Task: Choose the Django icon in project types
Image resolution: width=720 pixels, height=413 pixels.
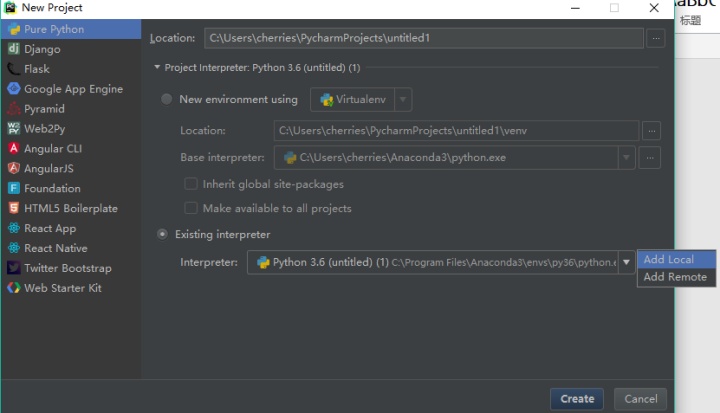Action: coord(14,49)
